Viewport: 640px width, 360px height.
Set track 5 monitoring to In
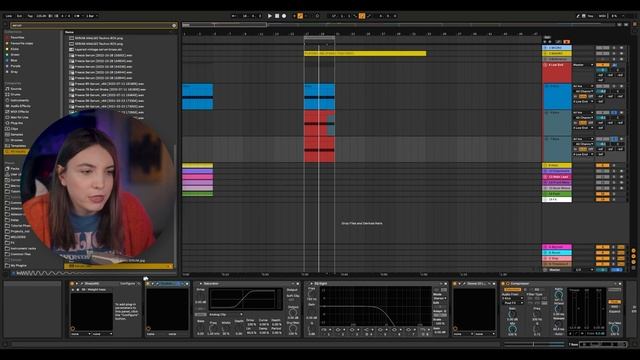tap(577, 96)
